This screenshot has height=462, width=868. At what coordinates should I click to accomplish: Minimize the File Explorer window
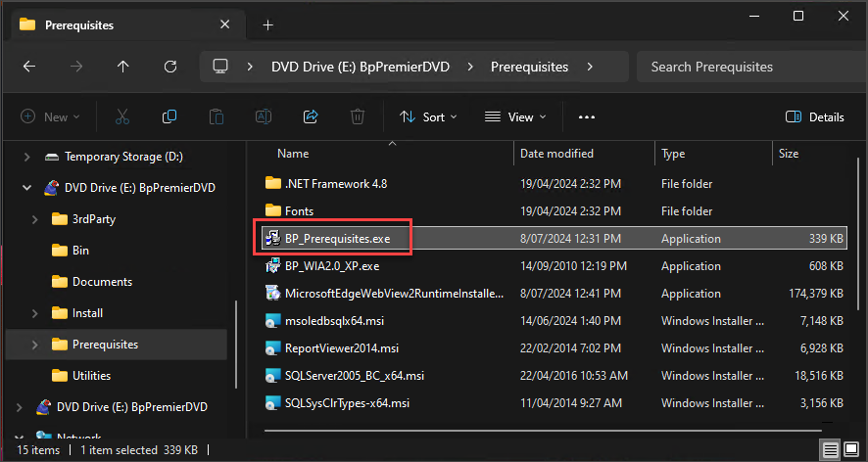[754, 16]
